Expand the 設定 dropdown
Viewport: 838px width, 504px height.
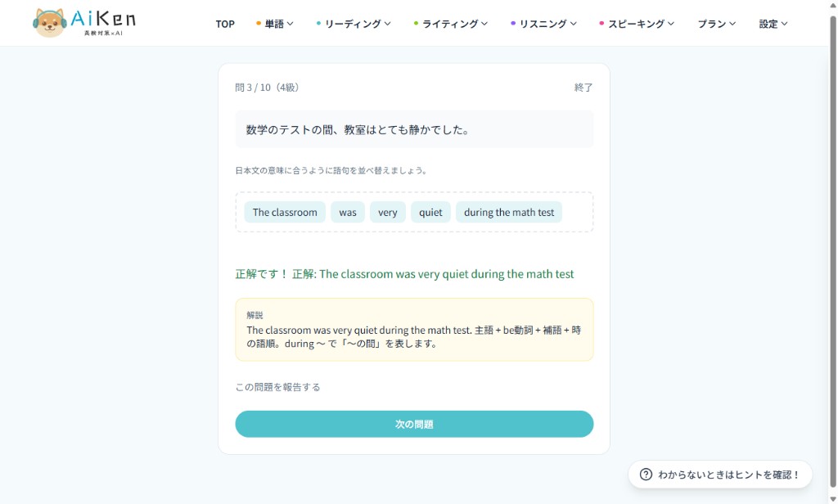point(773,24)
